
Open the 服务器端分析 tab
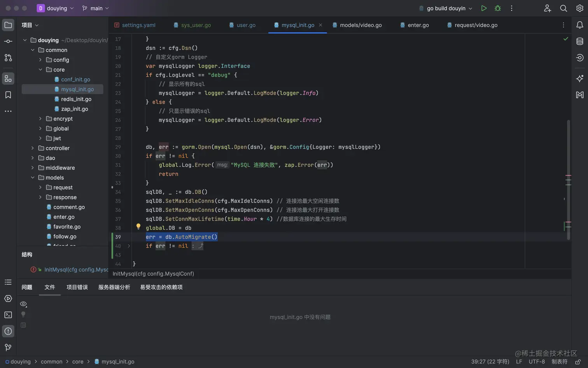pos(114,287)
